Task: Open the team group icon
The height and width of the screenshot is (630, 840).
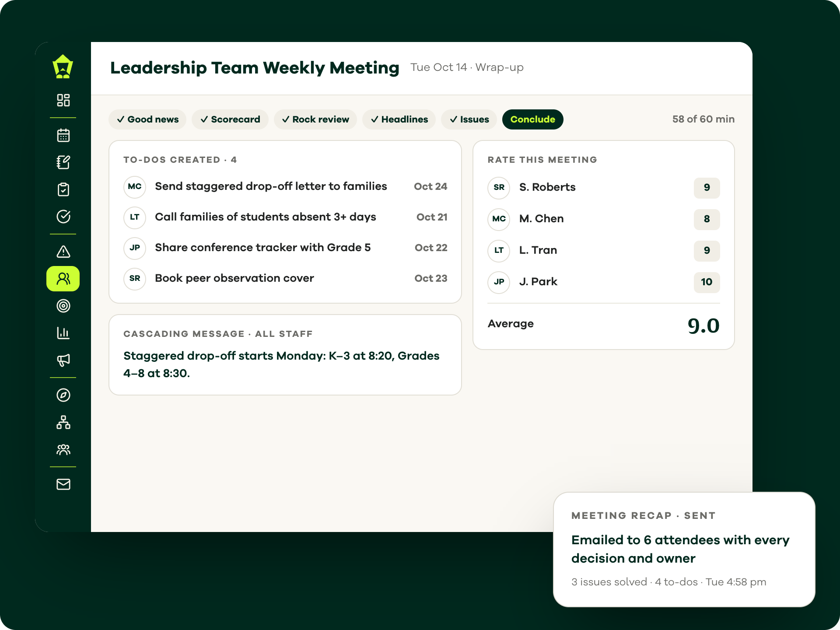Action: [x=63, y=449]
